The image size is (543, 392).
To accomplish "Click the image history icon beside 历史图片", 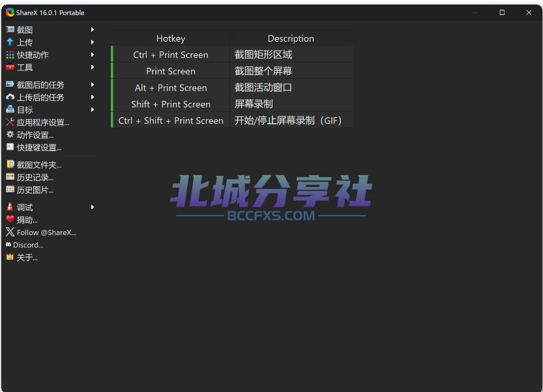I will click(10, 189).
